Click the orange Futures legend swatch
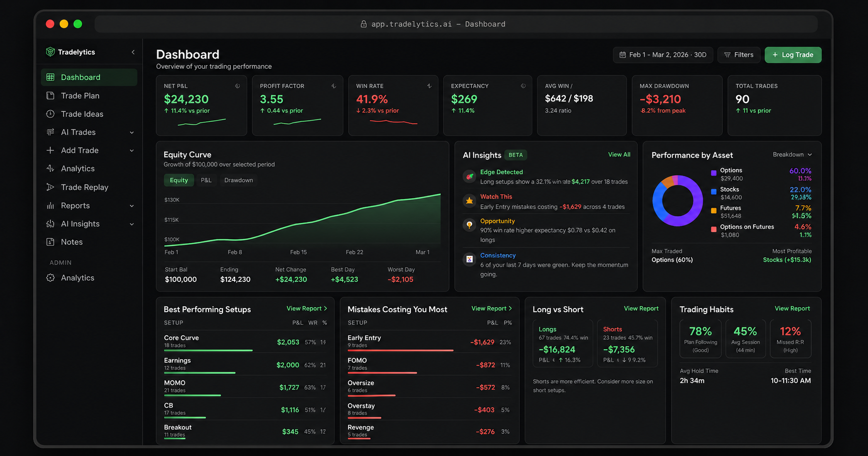The height and width of the screenshot is (456, 868). click(714, 211)
